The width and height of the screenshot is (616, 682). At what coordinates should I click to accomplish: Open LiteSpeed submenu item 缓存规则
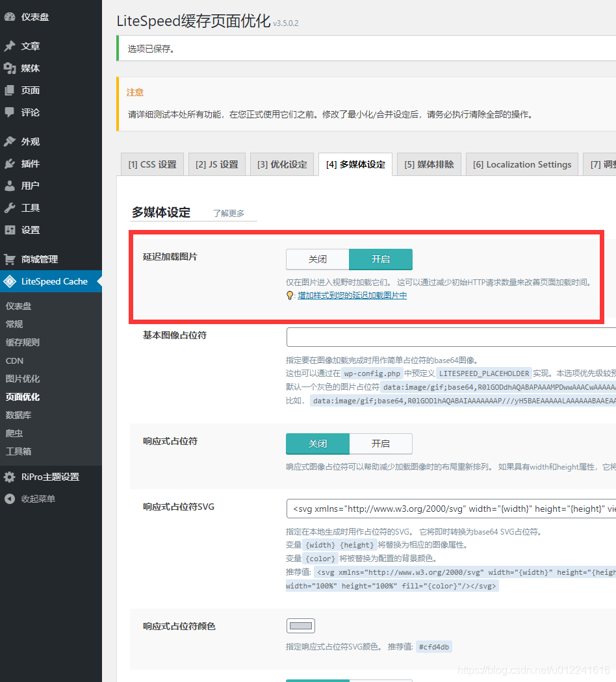coord(23,342)
